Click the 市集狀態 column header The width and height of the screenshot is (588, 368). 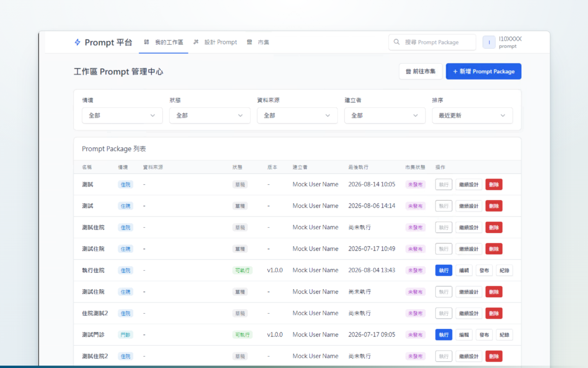415,167
